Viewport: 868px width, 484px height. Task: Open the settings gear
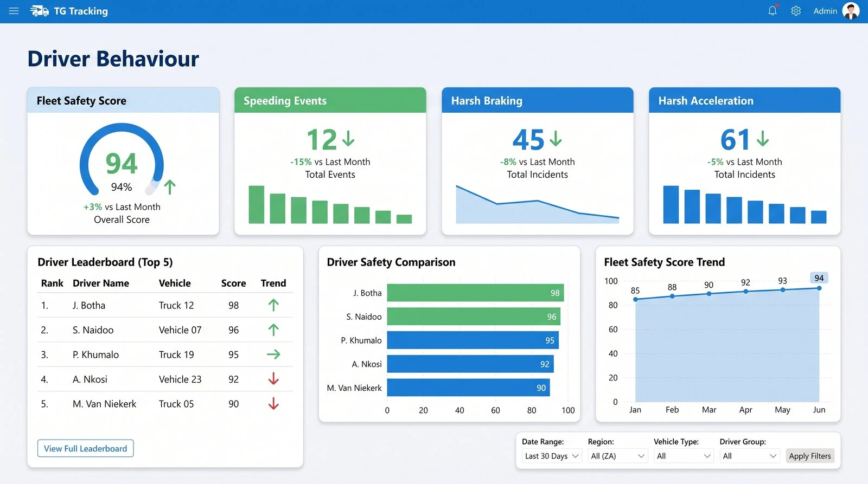pyautogui.click(x=796, y=11)
